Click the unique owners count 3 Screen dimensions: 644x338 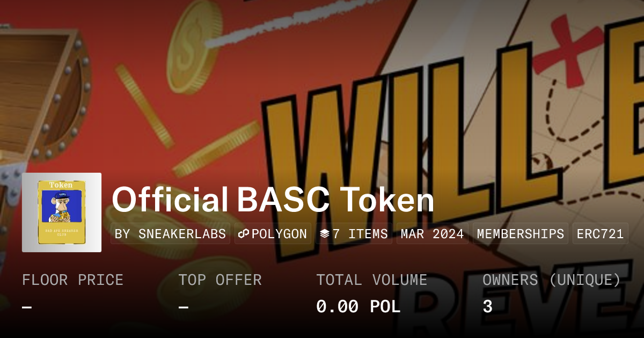(x=487, y=307)
